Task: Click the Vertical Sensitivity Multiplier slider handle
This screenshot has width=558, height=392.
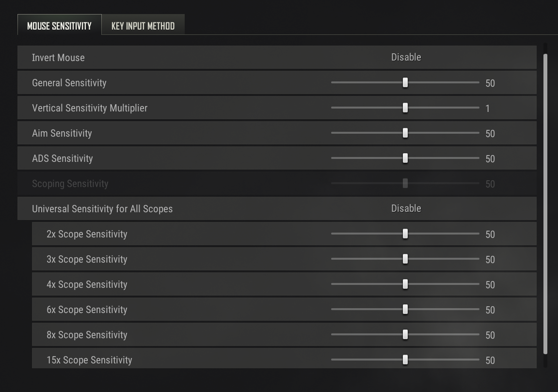Action: tap(405, 108)
